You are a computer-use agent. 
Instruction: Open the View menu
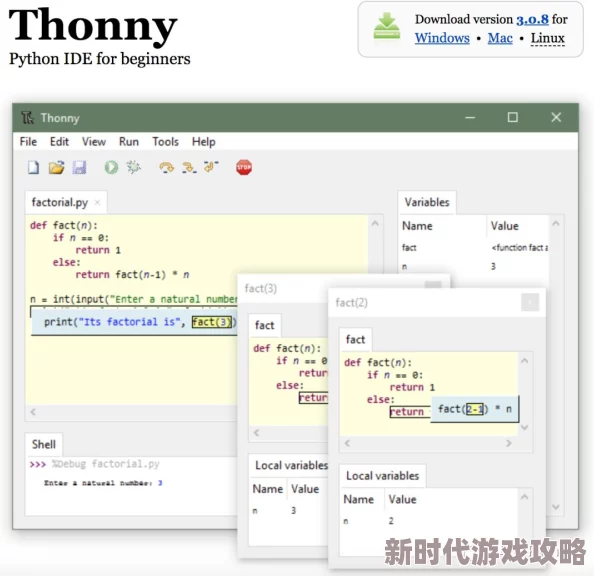94,142
